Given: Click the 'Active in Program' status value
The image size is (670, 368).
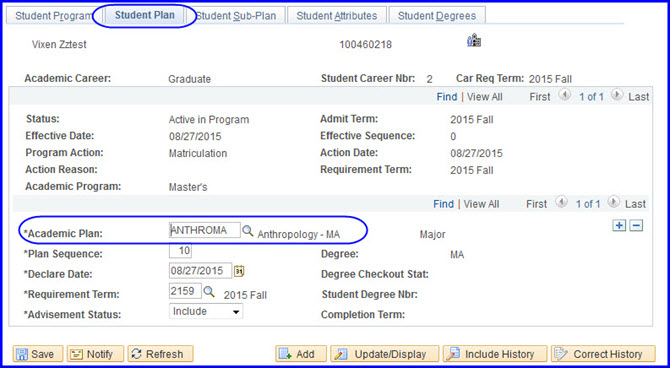Looking at the screenshot, I should coord(209,120).
